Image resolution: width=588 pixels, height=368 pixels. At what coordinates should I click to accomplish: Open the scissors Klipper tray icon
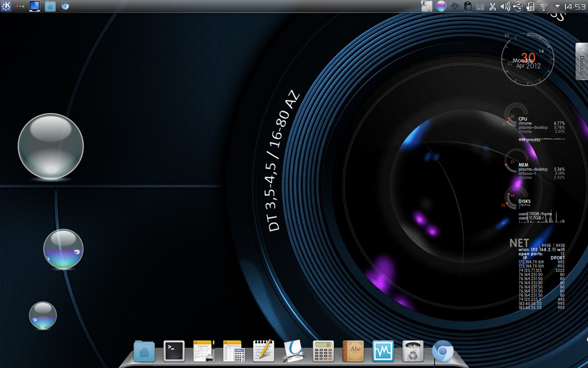click(492, 6)
